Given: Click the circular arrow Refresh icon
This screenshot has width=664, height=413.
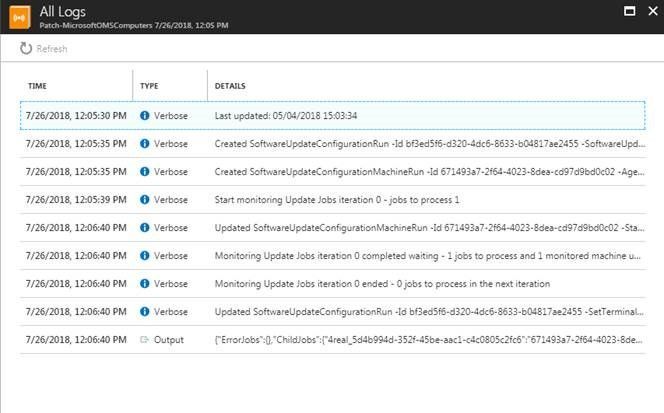Looking at the screenshot, I should click(x=26, y=48).
